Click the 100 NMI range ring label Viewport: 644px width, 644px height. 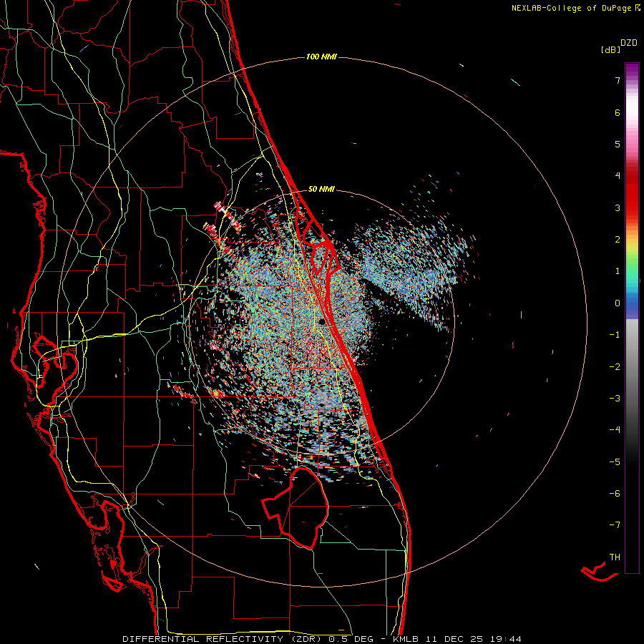pyautogui.click(x=321, y=57)
